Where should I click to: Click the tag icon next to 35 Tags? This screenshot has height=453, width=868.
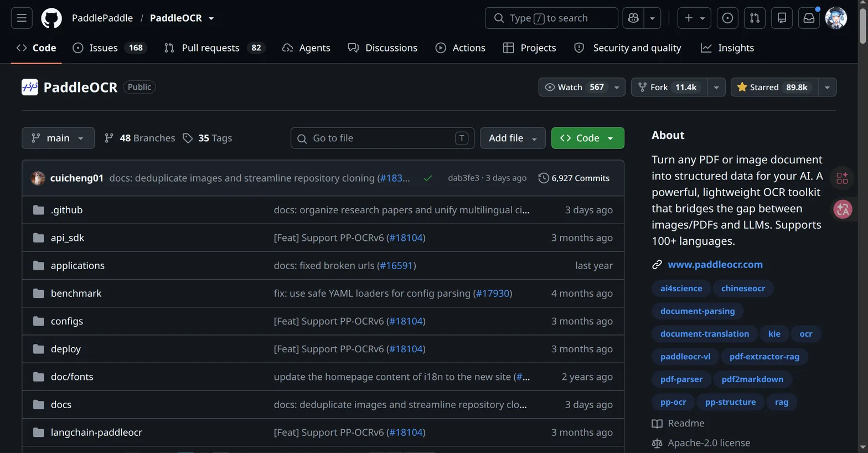click(188, 138)
